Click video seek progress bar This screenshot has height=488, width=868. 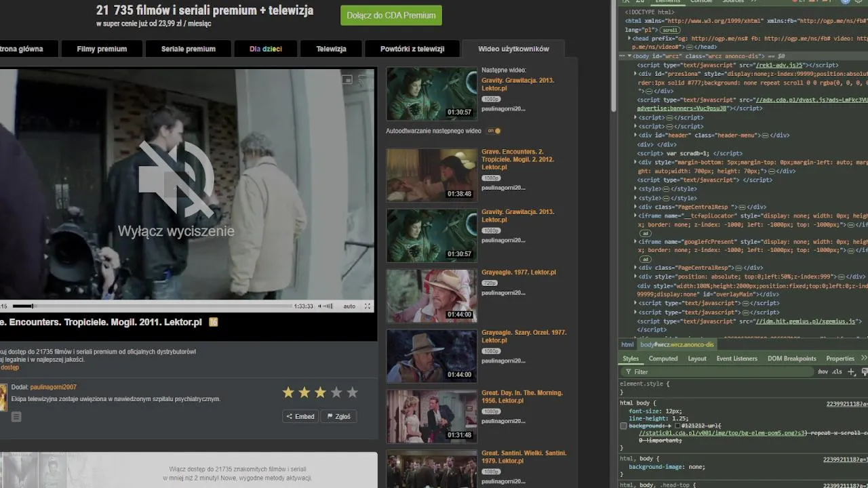pos(153,306)
